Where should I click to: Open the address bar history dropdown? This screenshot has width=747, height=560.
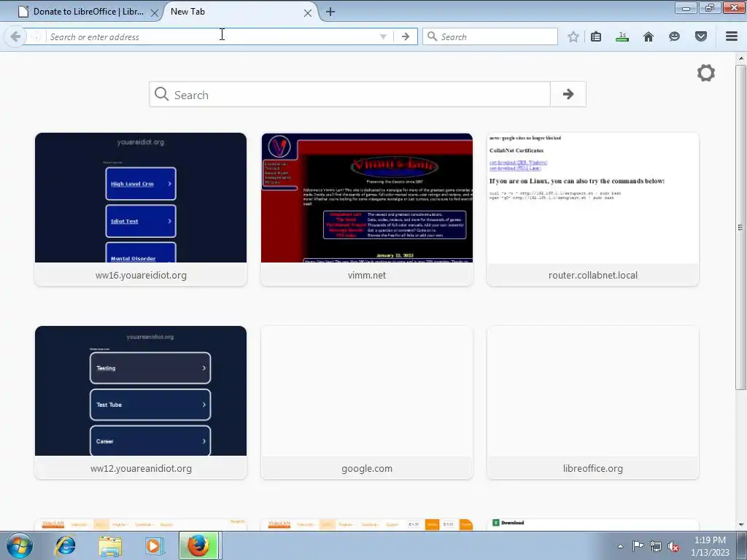[383, 36]
